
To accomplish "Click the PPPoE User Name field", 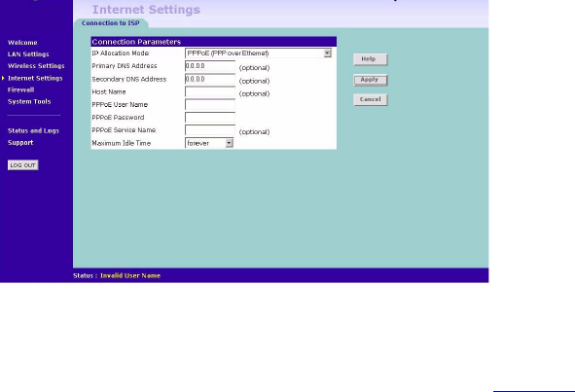I will point(210,105).
